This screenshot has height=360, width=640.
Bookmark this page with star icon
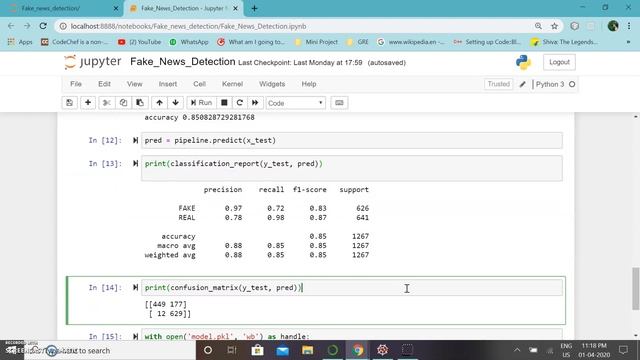click(x=554, y=26)
